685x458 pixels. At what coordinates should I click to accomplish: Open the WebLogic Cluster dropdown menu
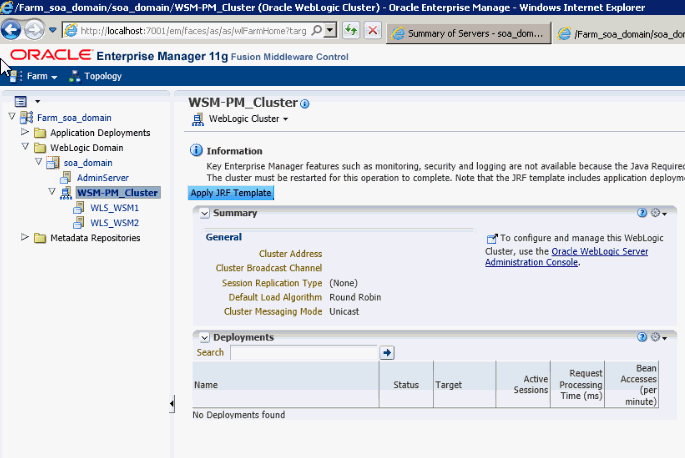point(248,119)
